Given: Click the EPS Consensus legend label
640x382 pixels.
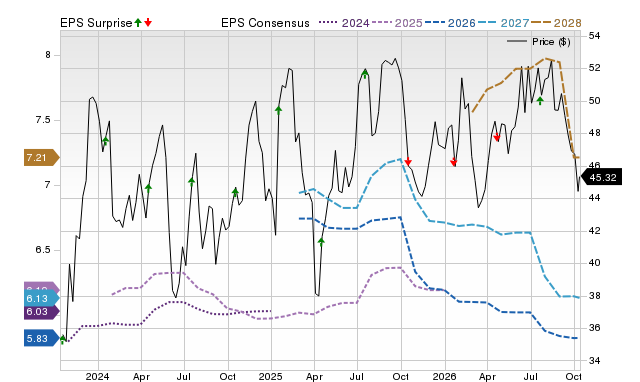Looking at the screenshot, I should (x=265, y=23).
